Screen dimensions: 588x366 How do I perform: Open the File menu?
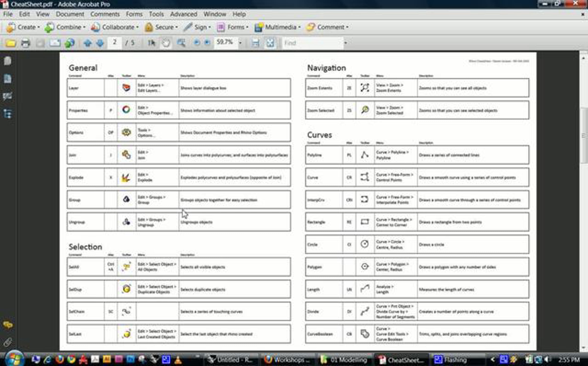[x=8, y=14]
